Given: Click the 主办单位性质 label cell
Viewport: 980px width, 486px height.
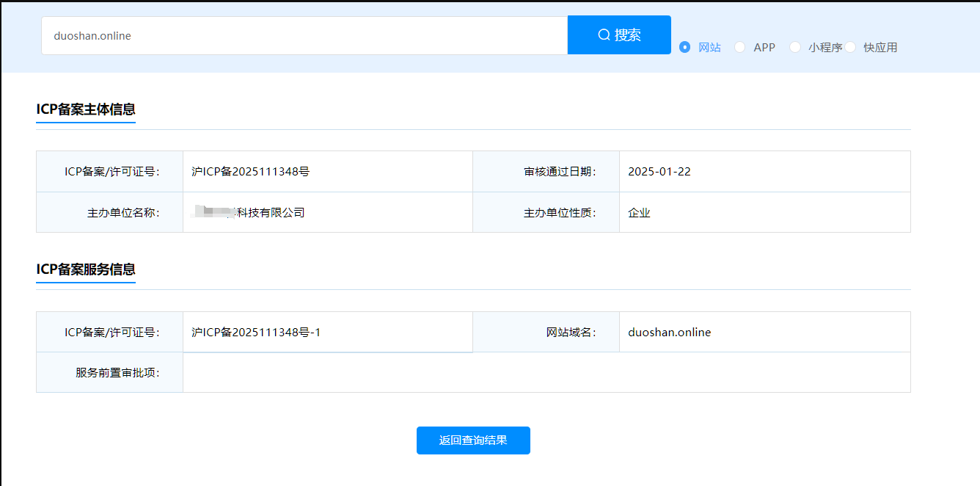Looking at the screenshot, I should [x=546, y=213].
